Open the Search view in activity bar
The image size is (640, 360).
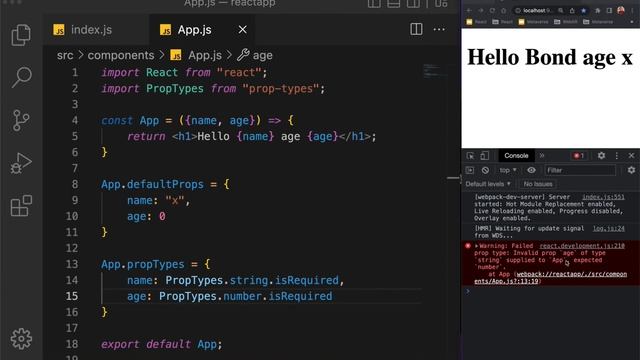pos(21,77)
